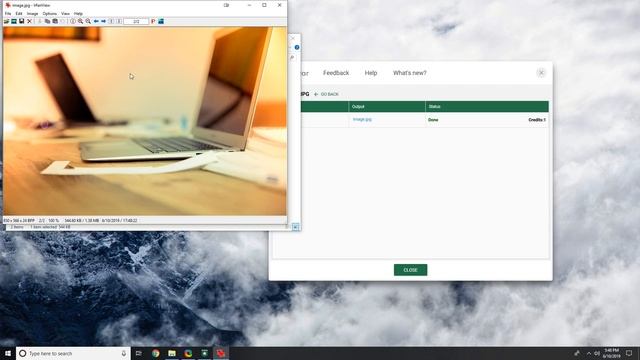
Task: Click the green CLOSE button
Action: coord(410,270)
